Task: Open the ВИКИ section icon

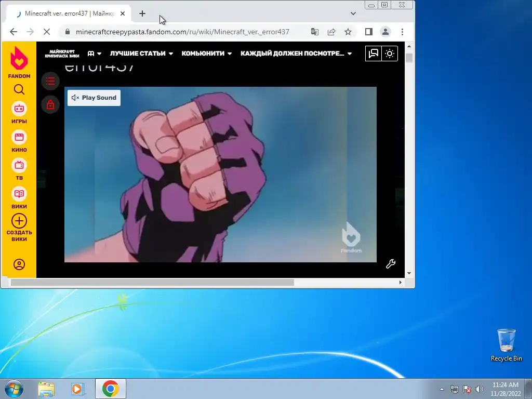Action: 19,194
